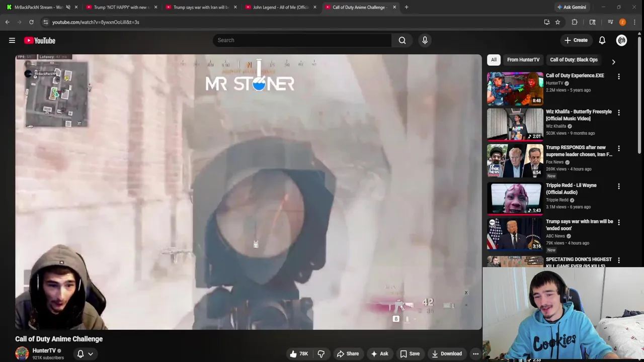Viewport: 644px width, 362px height.
Task: Click the search magnifier button
Action: click(402, 40)
